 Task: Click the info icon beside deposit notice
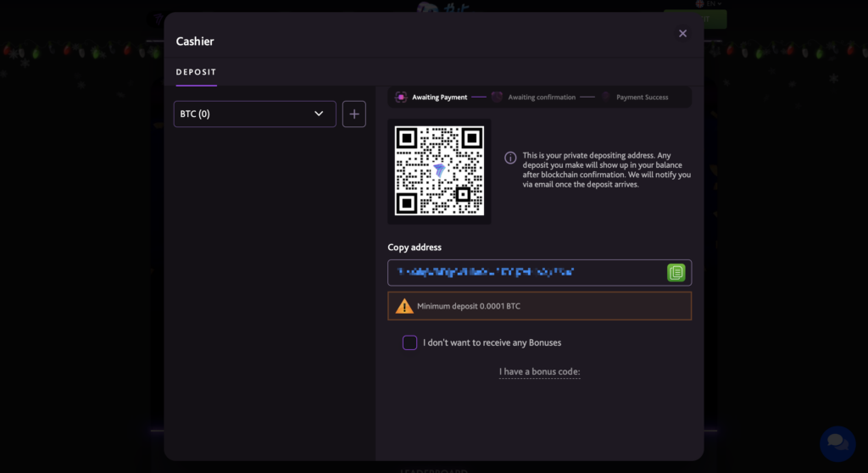click(x=510, y=158)
